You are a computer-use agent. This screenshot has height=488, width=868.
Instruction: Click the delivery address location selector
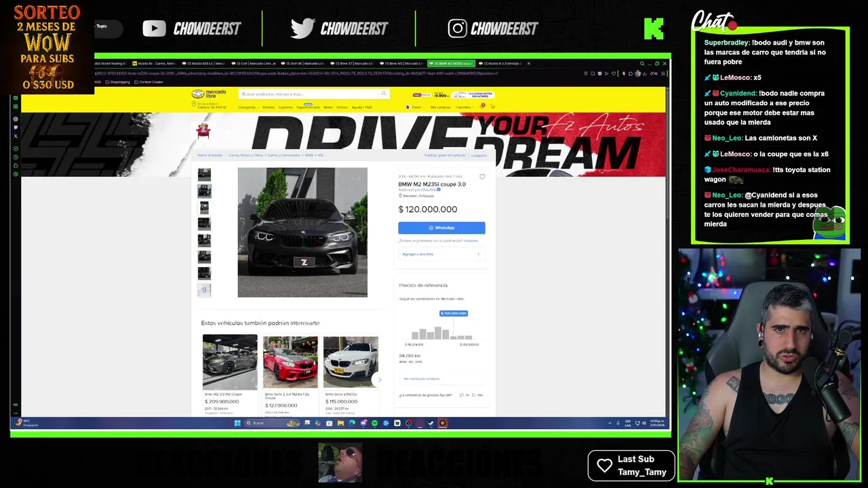pos(210,106)
